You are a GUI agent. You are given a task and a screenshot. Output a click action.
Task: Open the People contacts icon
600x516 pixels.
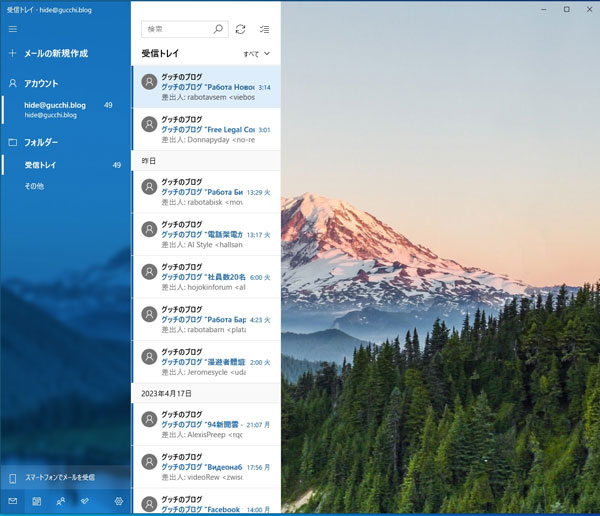62,501
